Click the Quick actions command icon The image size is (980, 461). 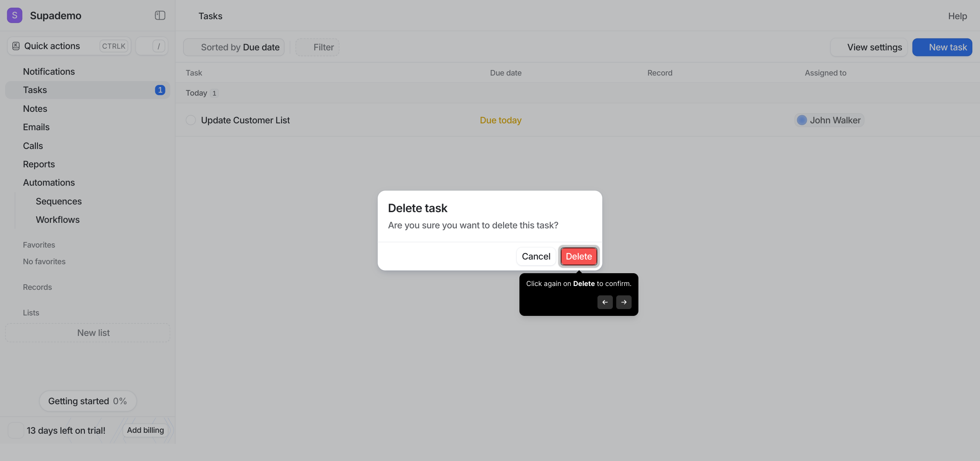tap(16, 46)
